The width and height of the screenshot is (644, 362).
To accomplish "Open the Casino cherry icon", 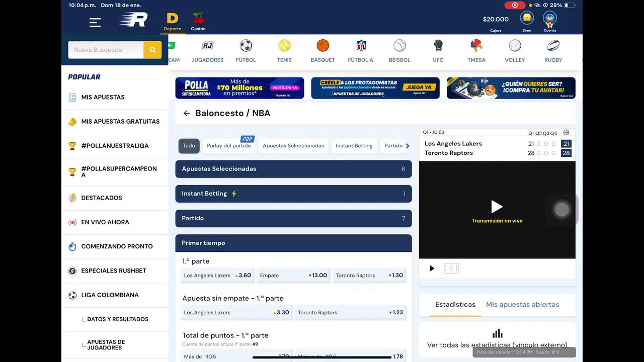I will [x=198, y=22].
